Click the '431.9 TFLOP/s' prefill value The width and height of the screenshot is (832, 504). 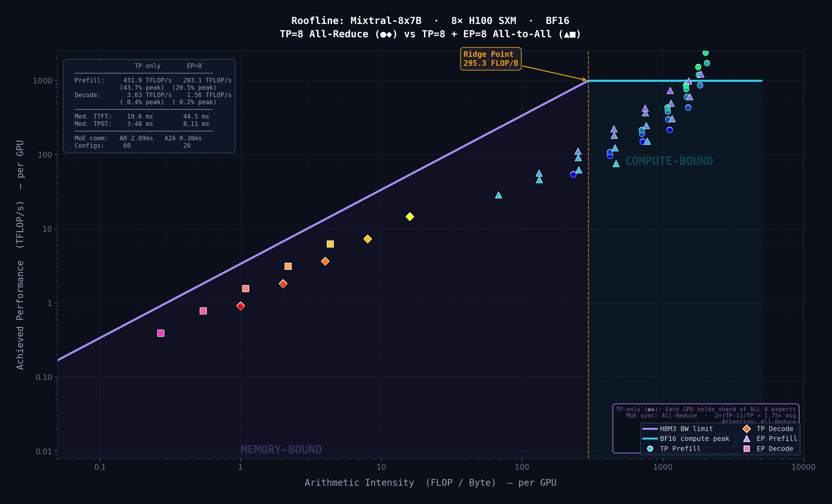coord(147,80)
